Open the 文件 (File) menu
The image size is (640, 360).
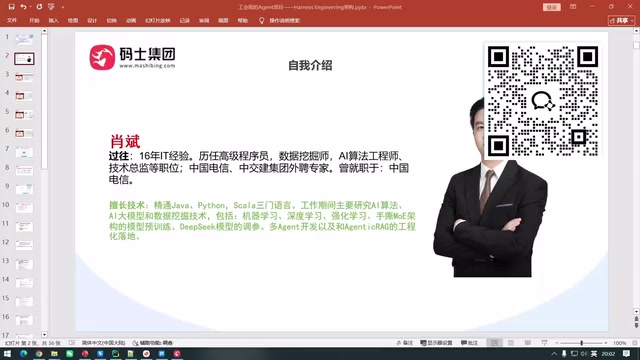click(x=12, y=20)
